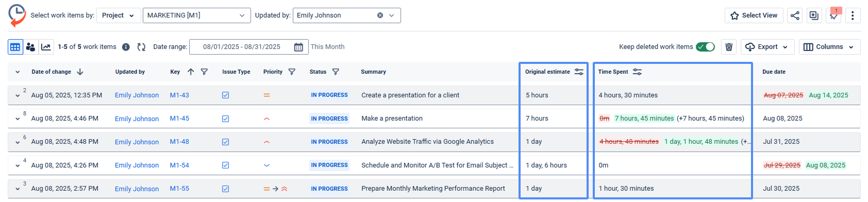The height and width of the screenshot is (202, 868).
Task: Click the task issue type icon for M1-48
Action: pyautogui.click(x=225, y=142)
